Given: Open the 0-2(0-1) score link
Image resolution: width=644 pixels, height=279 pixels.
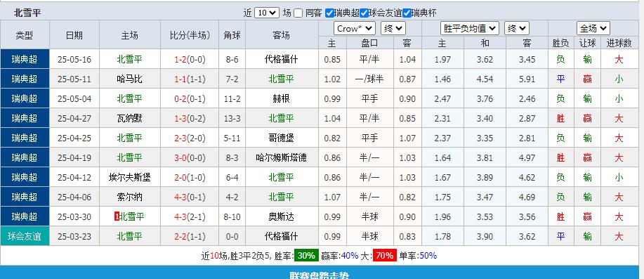Looking at the screenshot, I should [x=190, y=99].
